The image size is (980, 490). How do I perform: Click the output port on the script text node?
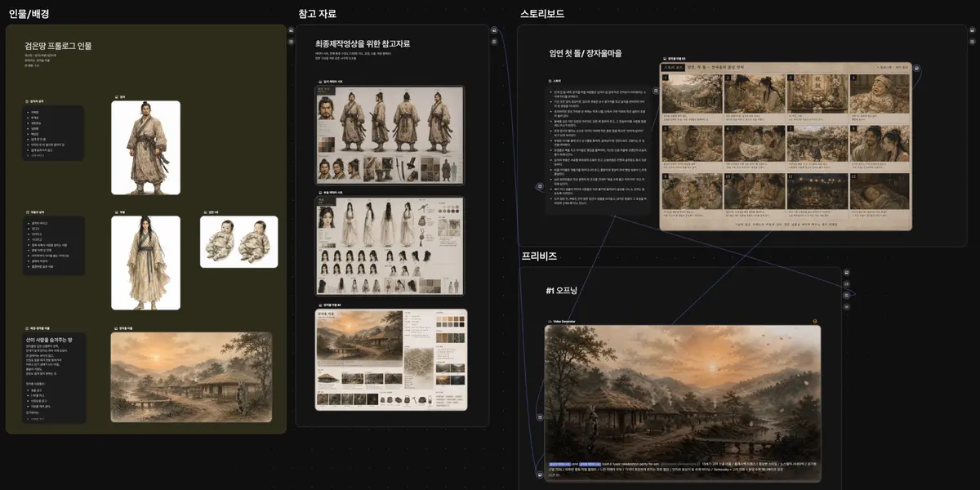click(x=656, y=90)
